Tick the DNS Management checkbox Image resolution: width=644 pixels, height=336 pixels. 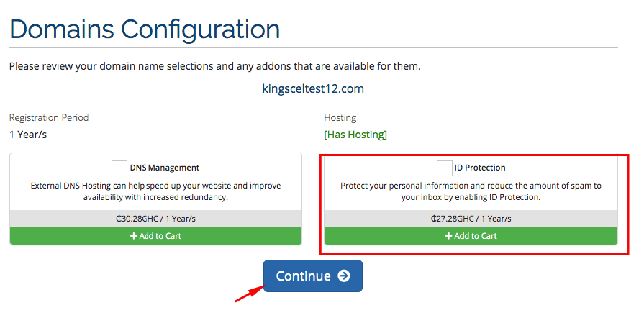[119, 168]
